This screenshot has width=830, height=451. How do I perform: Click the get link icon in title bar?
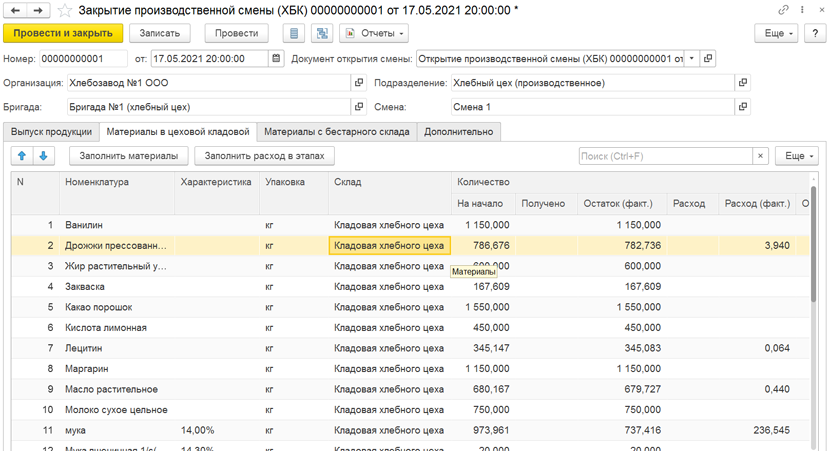tap(783, 10)
